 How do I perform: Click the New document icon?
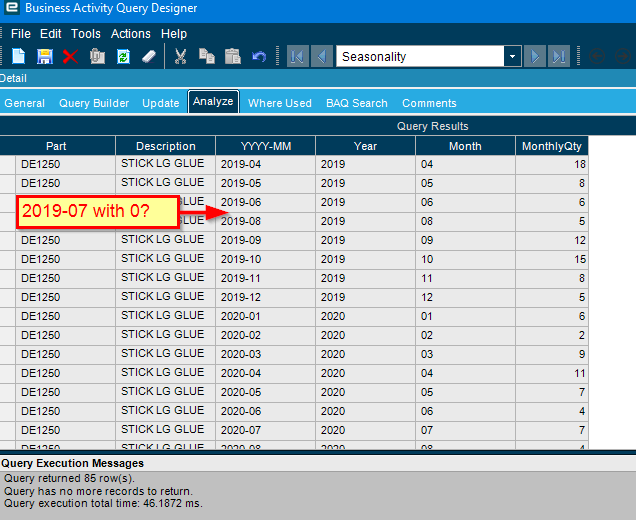(x=19, y=56)
